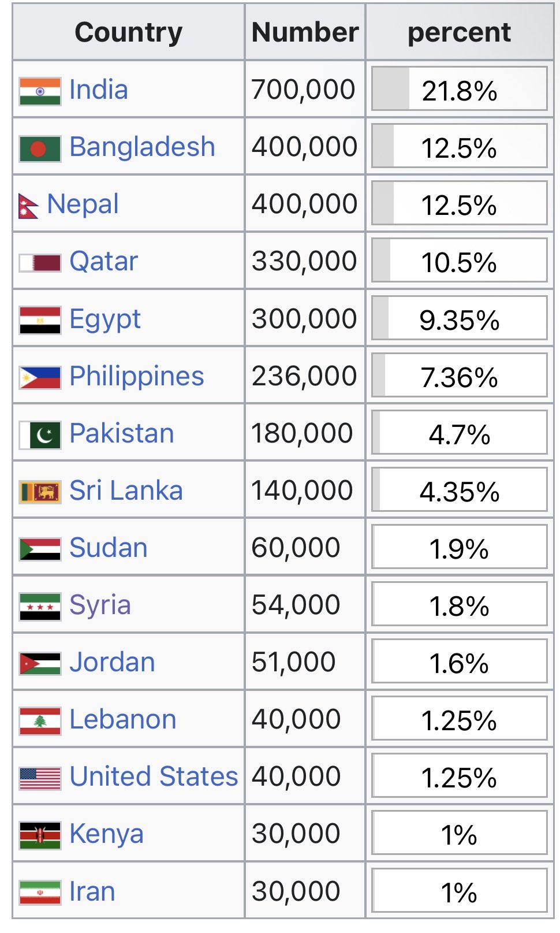This screenshot has width=560, height=933.
Task: Open the Egypt country link
Action: pyautogui.click(x=105, y=319)
